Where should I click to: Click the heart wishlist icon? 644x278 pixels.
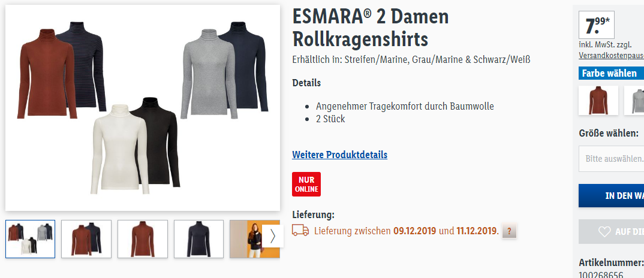pyautogui.click(x=604, y=232)
